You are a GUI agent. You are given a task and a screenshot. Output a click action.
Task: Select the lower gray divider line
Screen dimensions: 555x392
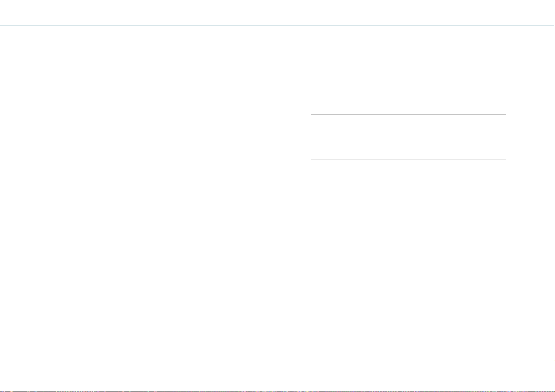pos(408,159)
